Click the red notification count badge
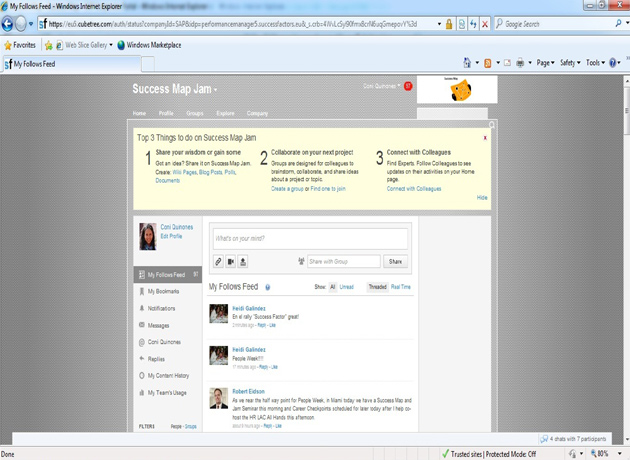Screen dimensions: 630x460 (x=408, y=86)
